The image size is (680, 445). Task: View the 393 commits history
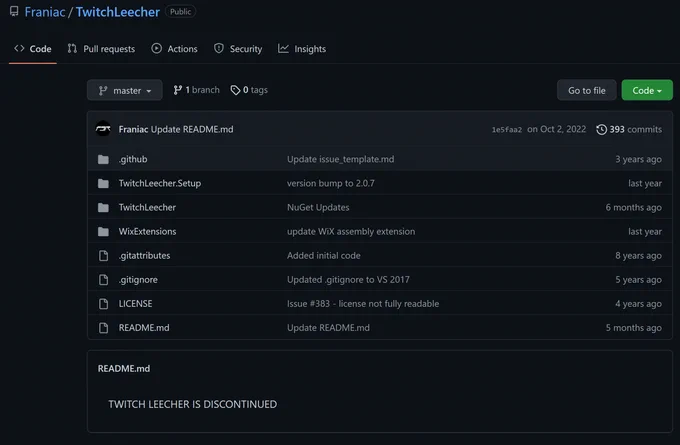pyautogui.click(x=629, y=129)
